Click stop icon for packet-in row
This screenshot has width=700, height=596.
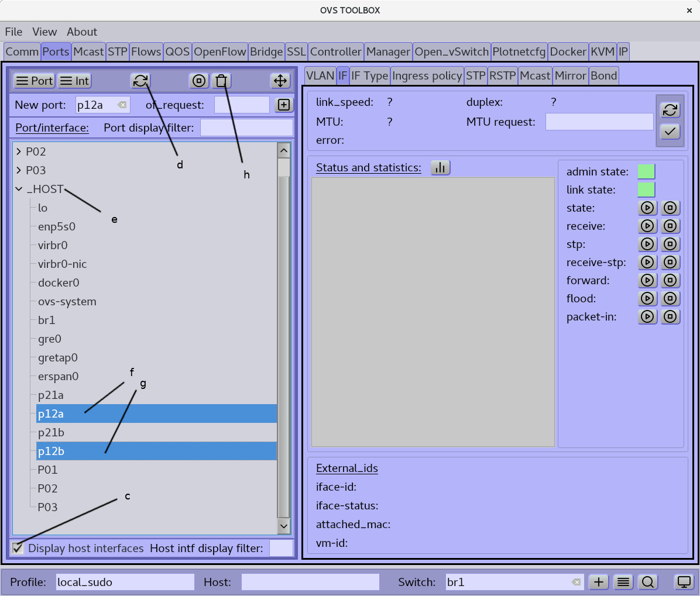pos(670,317)
